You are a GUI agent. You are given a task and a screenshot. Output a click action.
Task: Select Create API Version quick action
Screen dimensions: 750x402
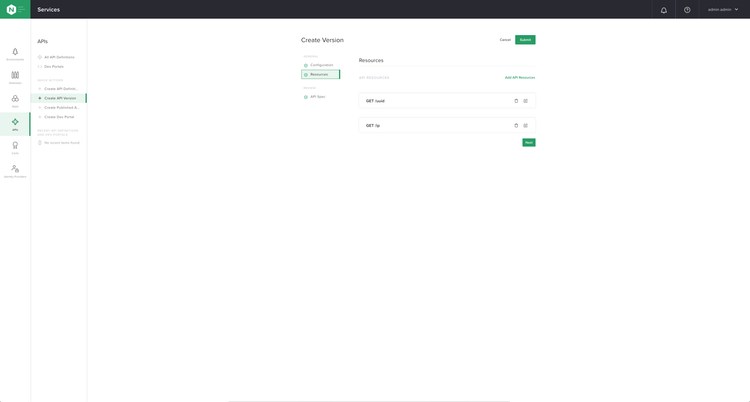[x=59, y=98]
